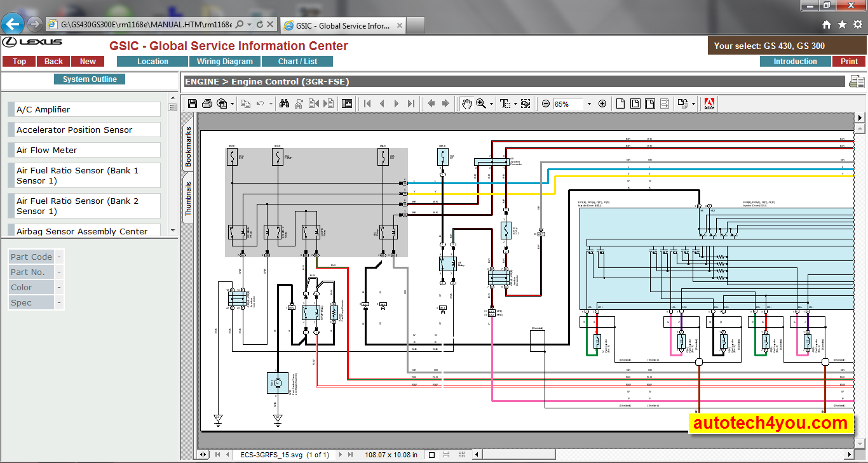Click the System Outline button
This screenshot has width=868, height=463.
tap(90, 79)
